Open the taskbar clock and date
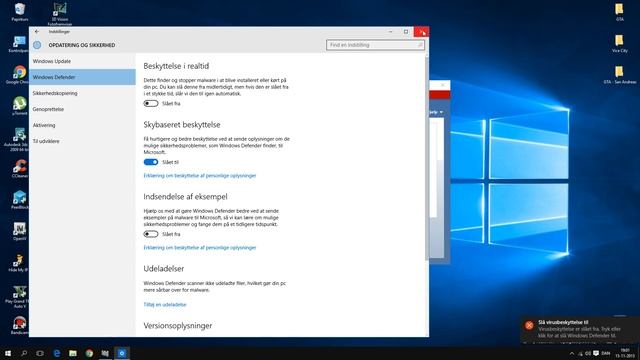 [x=625, y=353]
